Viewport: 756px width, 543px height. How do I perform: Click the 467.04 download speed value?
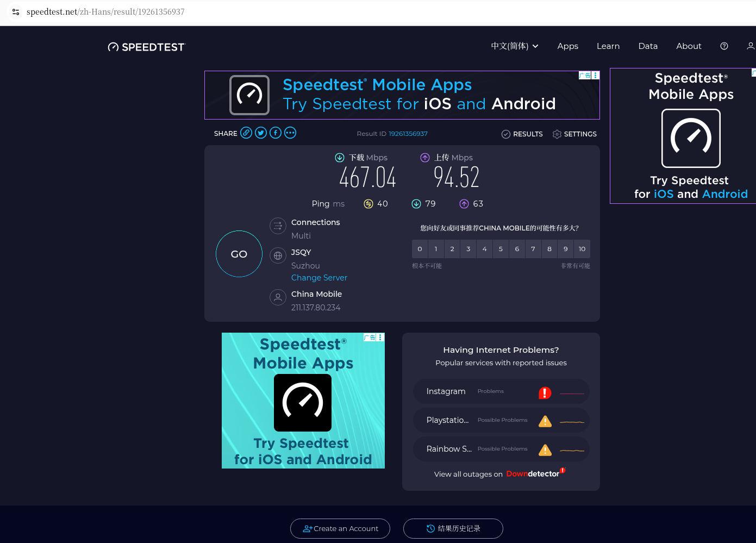point(368,178)
